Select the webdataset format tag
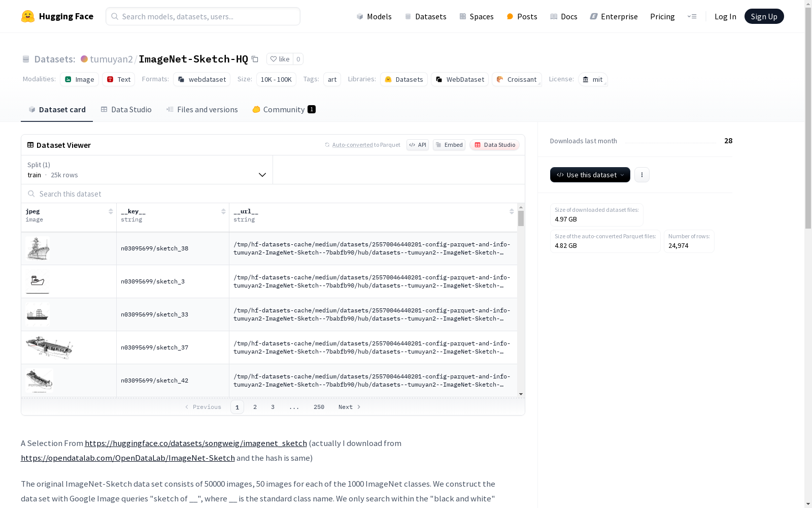This screenshot has height=508, width=812. point(201,79)
